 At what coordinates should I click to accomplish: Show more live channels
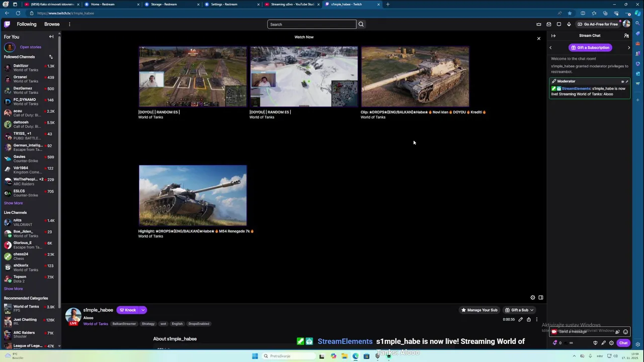click(x=14, y=289)
